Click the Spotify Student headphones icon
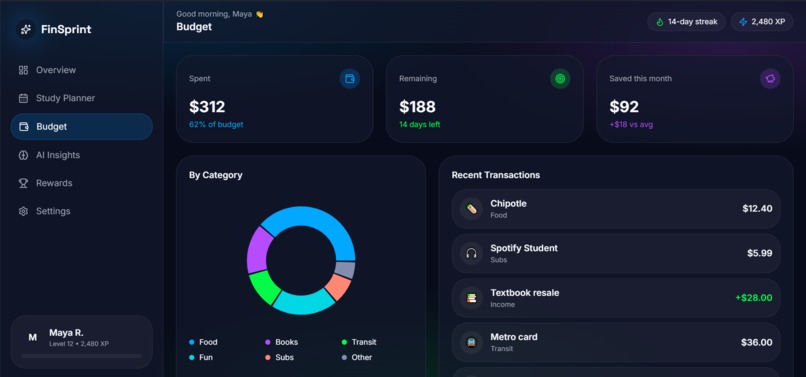The width and height of the screenshot is (806, 377). click(x=471, y=254)
